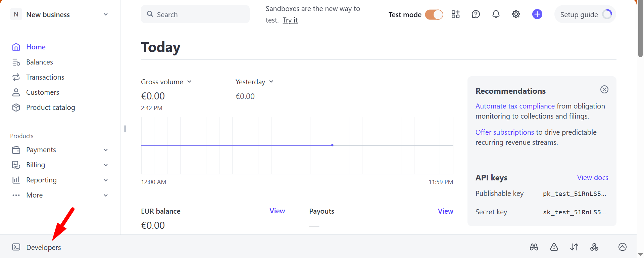Open the webhooks icon in bottom bar
This screenshot has width=644, height=258.
pos(594,247)
